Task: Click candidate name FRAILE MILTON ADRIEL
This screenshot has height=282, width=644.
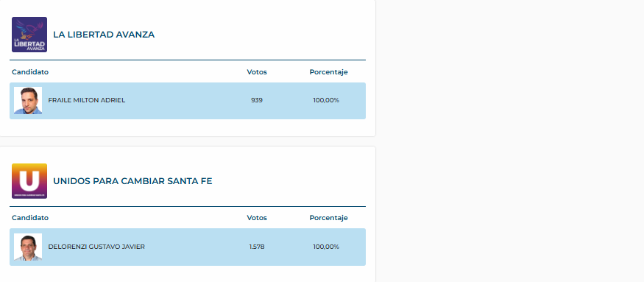Action: [x=87, y=100]
